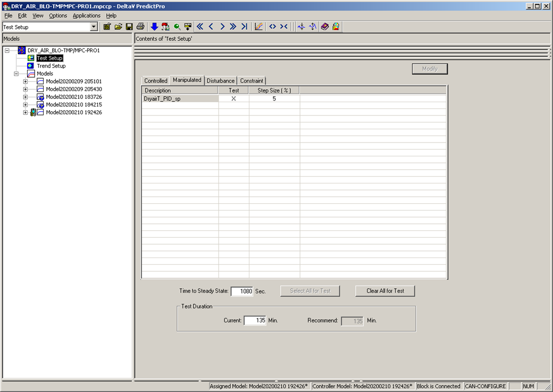
Task: Open the Applications menu
Action: 86,15
